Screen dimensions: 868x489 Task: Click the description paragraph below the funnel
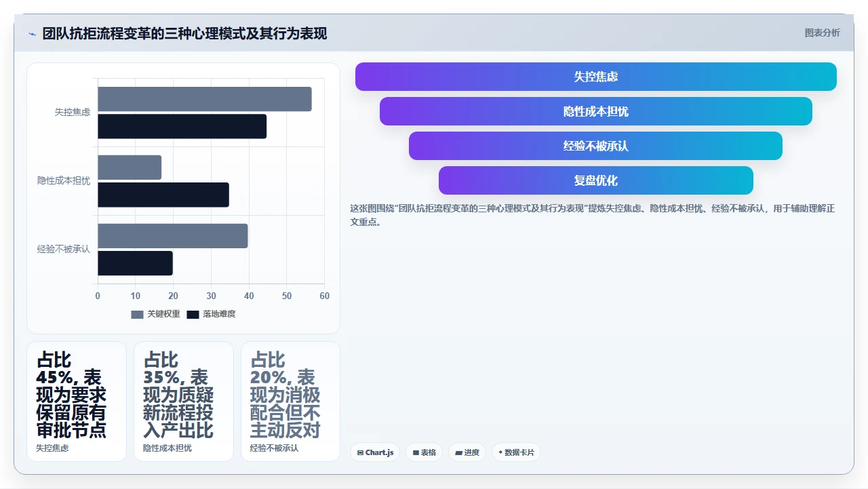(x=593, y=215)
